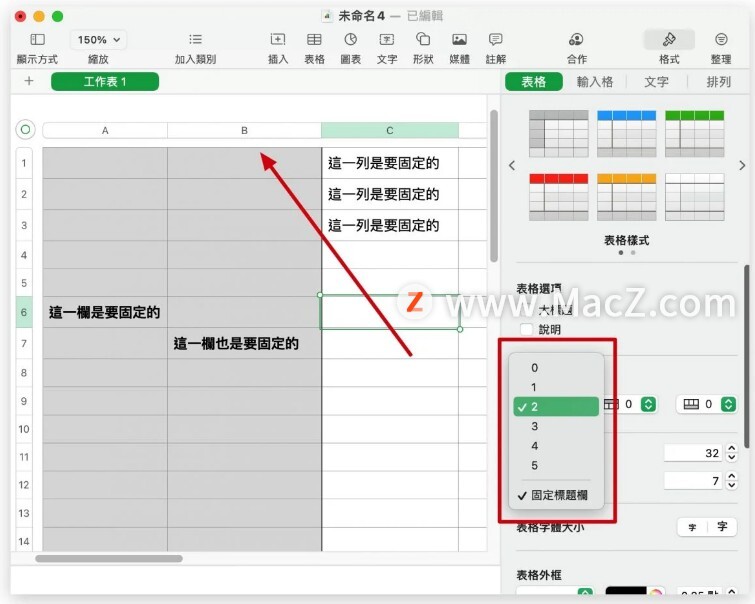The height and width of the screenshot is (604, 755).
Task: Choose the gray table style thumbnail
Action: [559, 134]
